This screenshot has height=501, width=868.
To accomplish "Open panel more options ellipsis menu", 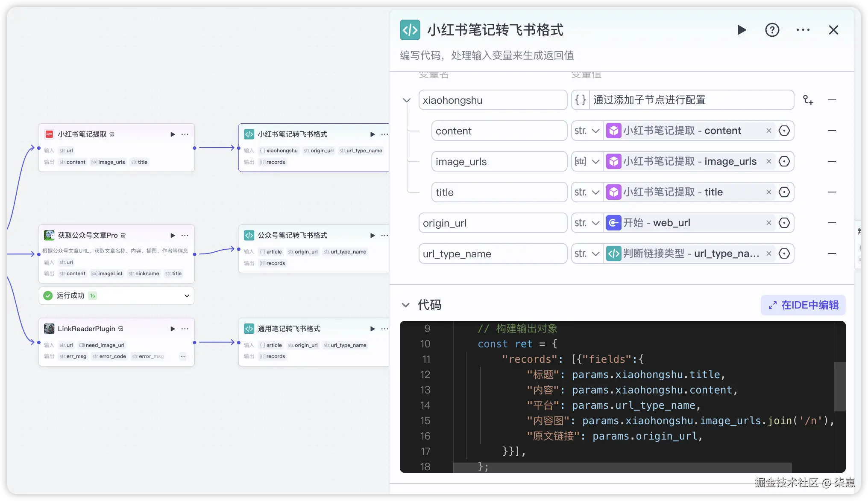I will (803, 30).
